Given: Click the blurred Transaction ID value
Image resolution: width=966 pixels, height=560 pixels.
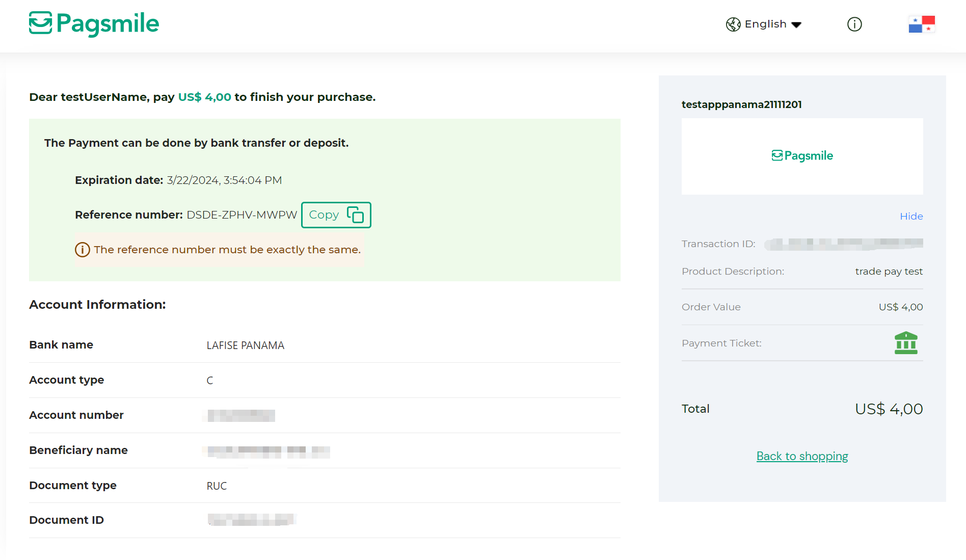Looking at the screenshot, I should coord(844,244).
